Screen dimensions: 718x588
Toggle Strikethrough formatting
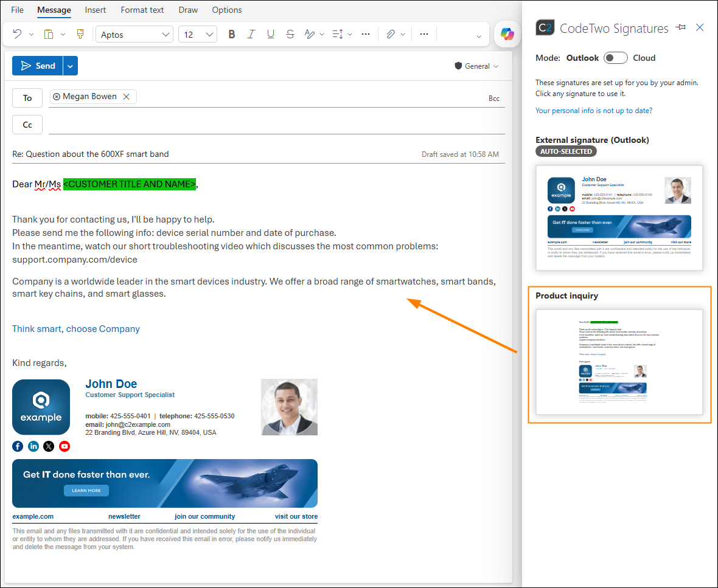click(x=290, y=34)
